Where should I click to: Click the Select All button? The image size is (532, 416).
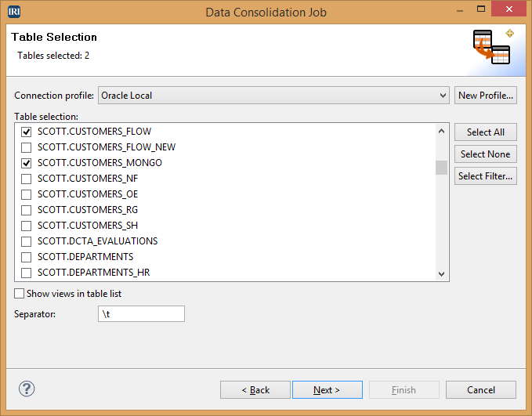point(486,132)
